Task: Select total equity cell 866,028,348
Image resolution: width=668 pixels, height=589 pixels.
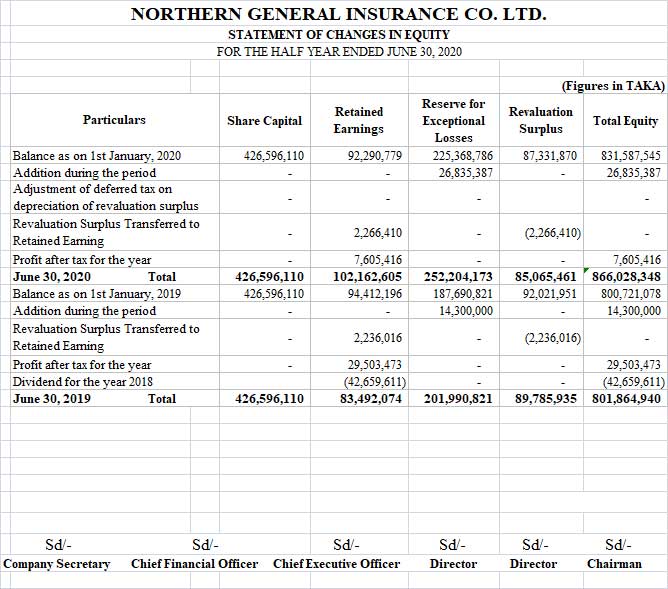Action: (x=627, y=277)
